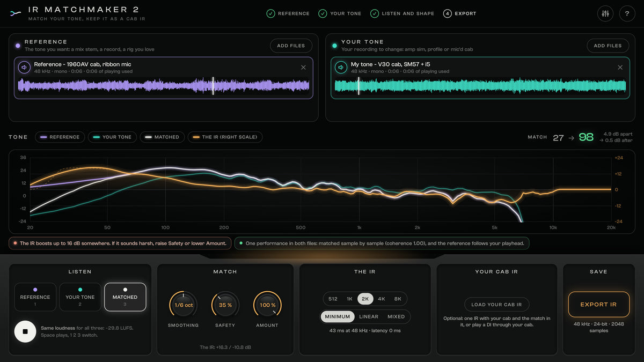Click the "The IR: +16.3 / -10.8 dB" readout

(225, 348)
